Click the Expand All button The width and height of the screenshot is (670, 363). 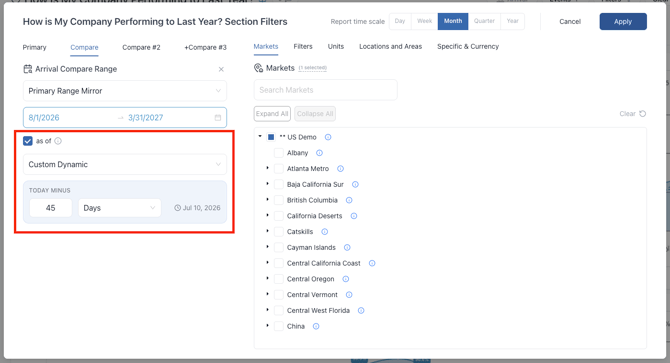click(x=272, y=114)
